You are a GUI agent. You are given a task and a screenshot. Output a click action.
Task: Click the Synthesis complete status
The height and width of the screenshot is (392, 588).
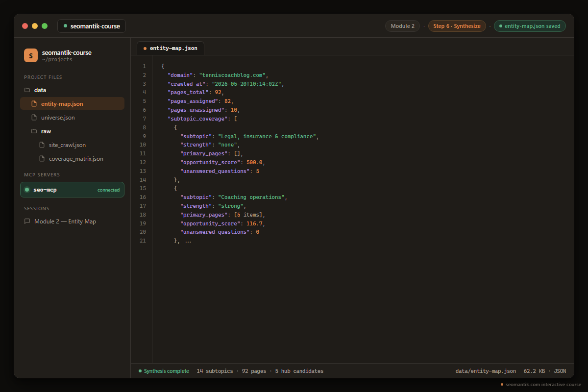pyautogui.click(x=164, y=371)
